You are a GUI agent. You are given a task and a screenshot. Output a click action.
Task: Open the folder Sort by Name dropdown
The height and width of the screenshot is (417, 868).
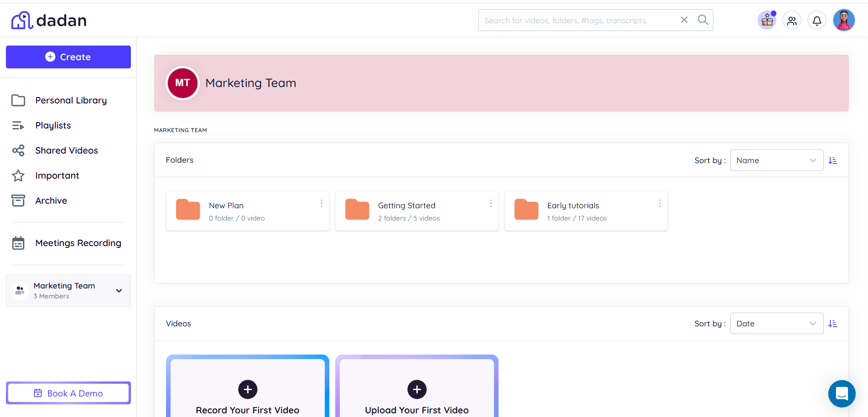pos(776,160)
